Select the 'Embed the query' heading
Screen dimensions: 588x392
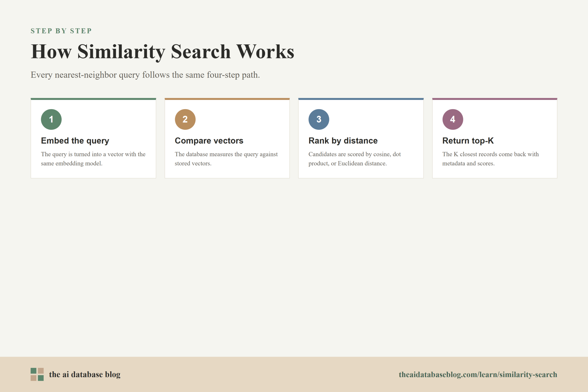click(x=75, y=141)
